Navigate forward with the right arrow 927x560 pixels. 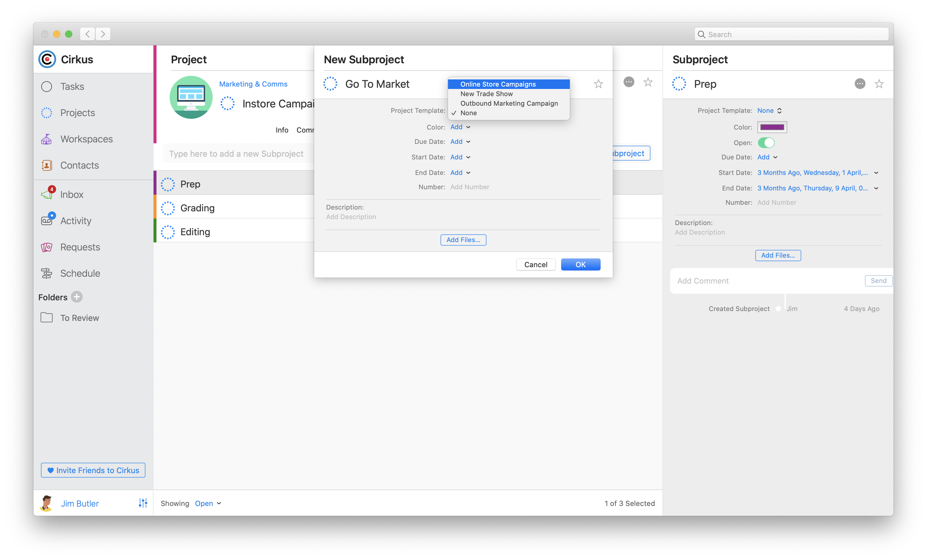(103, 34)
